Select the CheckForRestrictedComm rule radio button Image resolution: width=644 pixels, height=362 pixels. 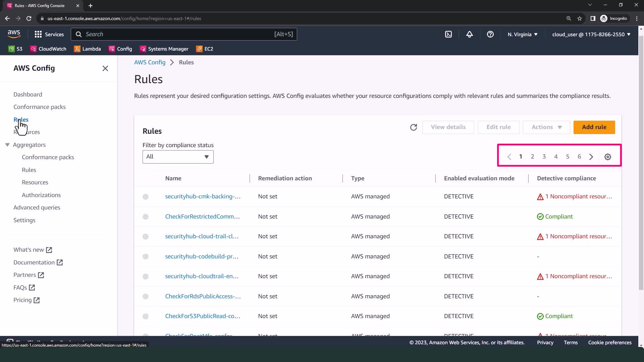146,217
